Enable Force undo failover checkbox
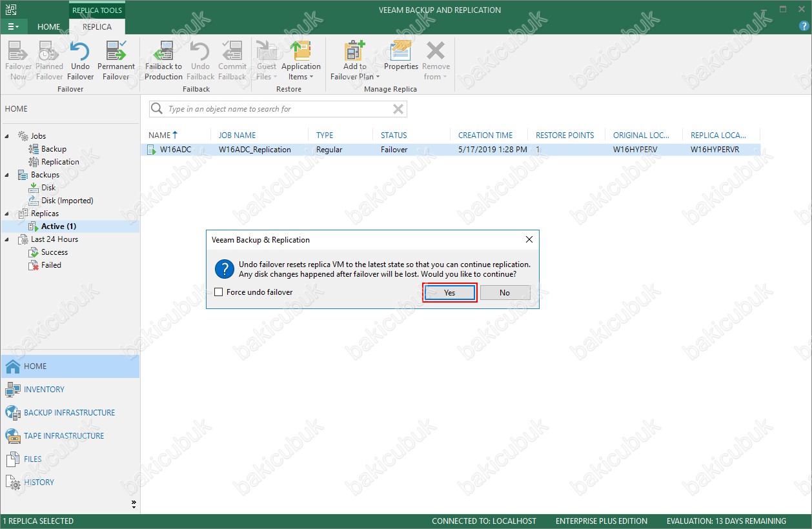This screenshot has width=812, height=529. [219, 292]
